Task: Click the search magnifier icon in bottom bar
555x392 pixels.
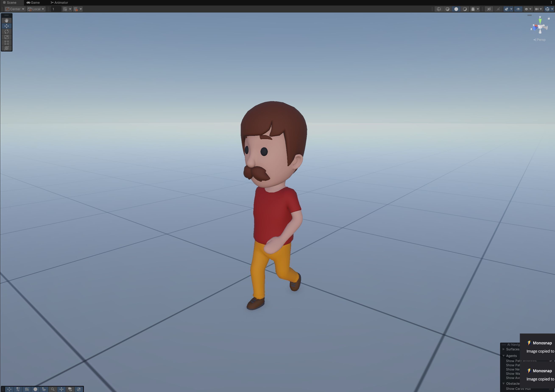Action: click(x=53, y=389)
